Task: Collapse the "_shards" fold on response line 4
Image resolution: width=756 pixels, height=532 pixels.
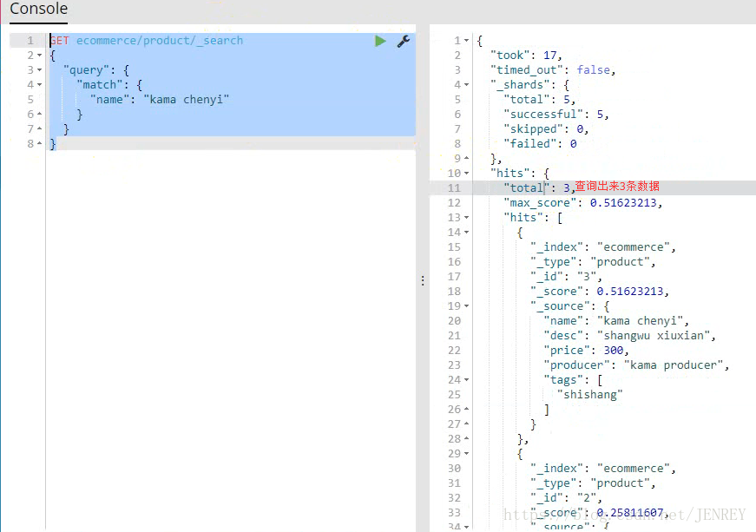Action: click(466, 85)
